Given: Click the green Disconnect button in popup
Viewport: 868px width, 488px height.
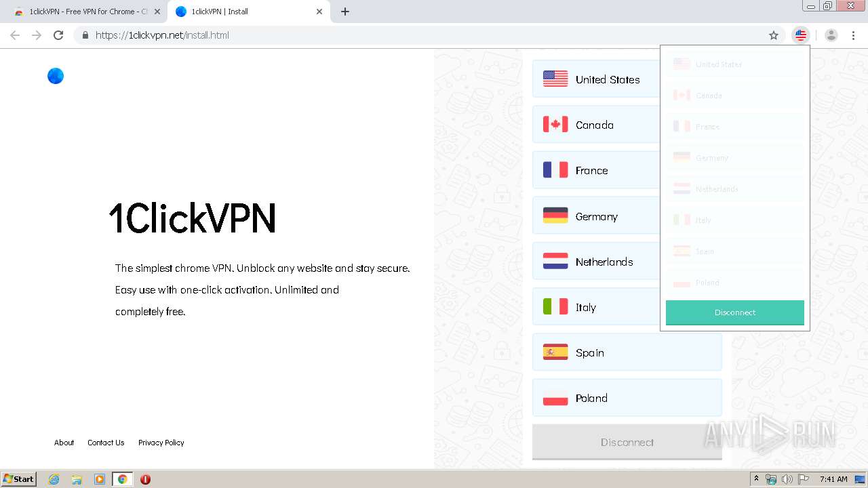Looking at the screenshot, I should click(735, 312).
